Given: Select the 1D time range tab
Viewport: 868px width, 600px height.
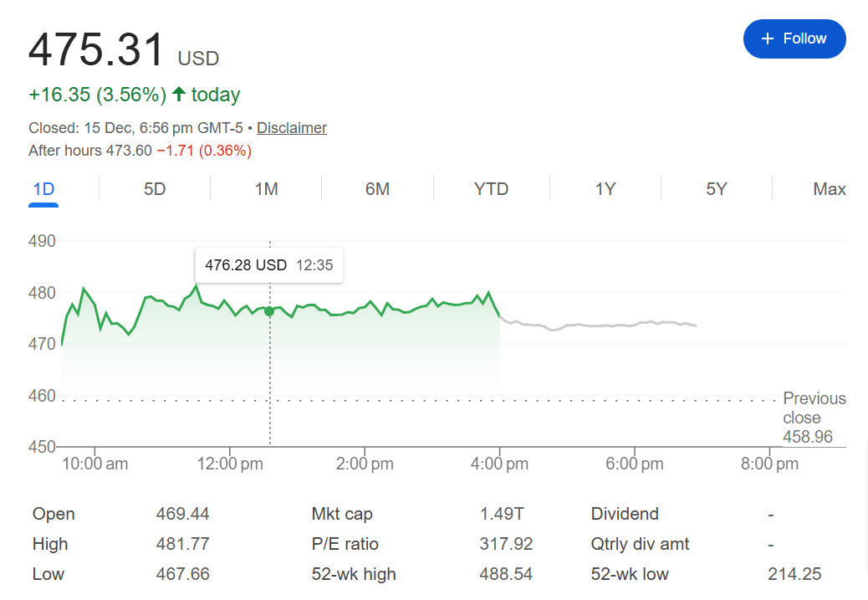Looking at the screenshot, I should click(43, 189).
